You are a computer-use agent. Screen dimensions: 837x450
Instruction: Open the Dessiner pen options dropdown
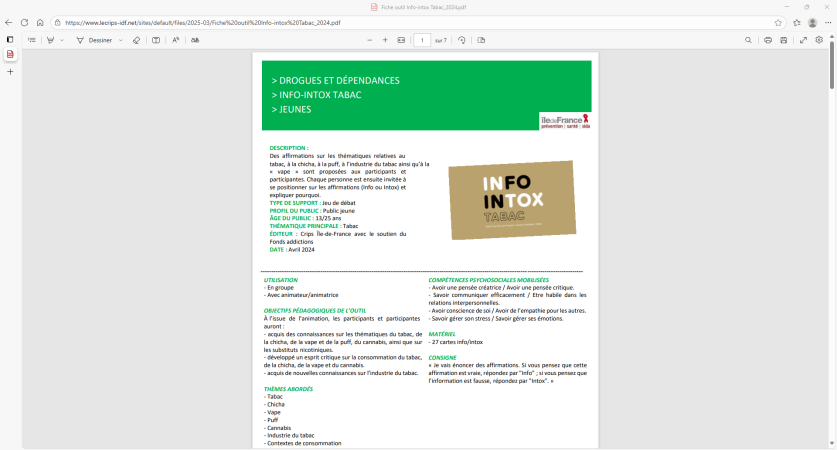pyautogui.click(x=120, y=40)
